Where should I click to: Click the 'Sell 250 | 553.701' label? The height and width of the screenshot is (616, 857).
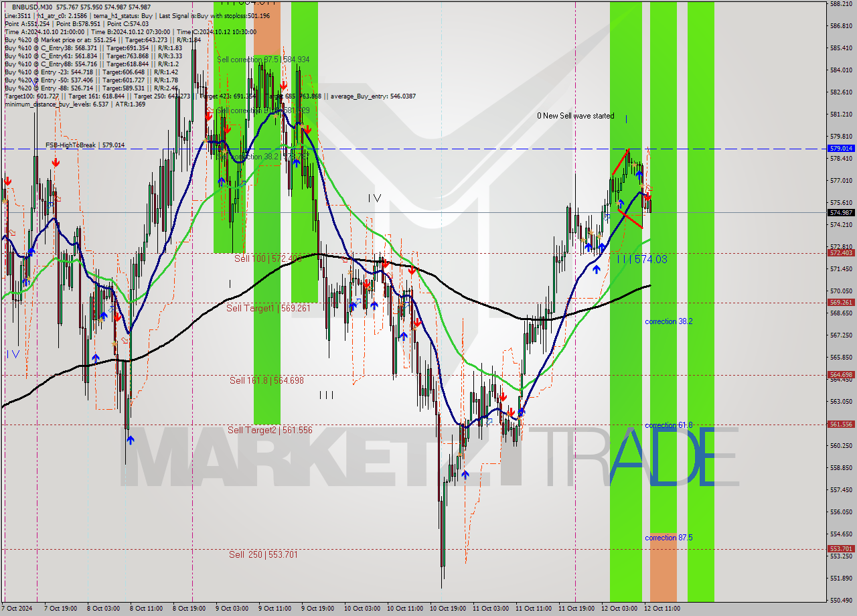click(263, 554)
